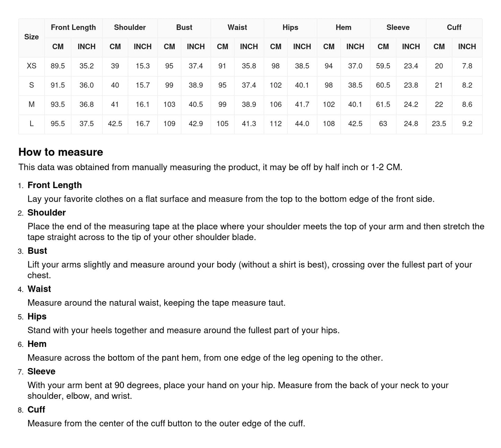The width and height of the screenshot is (501, 448).
Task: Click the Front Length column header
Action: tap(73, 27)
